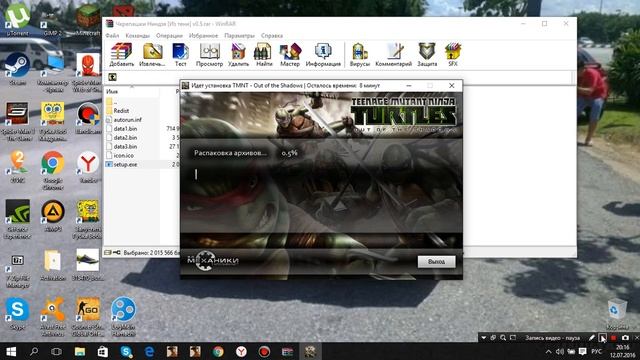
Task: Click the Защита (Protect) toolbar icon
Action: (427, 55)
